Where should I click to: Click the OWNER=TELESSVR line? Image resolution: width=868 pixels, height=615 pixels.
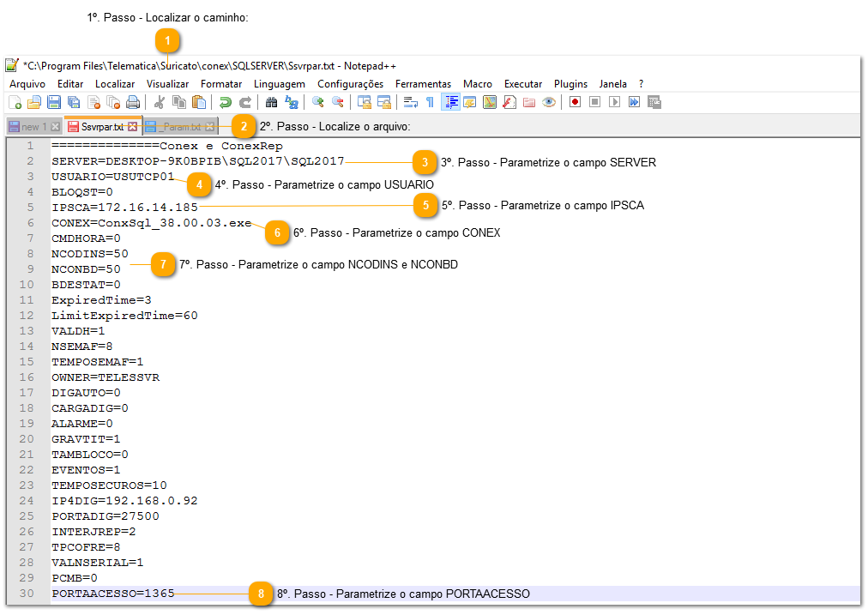coord(105,377)
